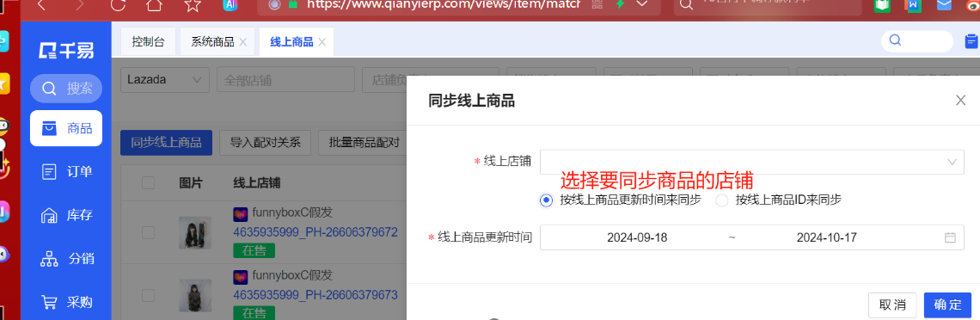The width and height of the screenshot is (980, 320).
Task: Expand the address bar dropdown chevron
Action: pyautogui.click(x=642, y=4)
